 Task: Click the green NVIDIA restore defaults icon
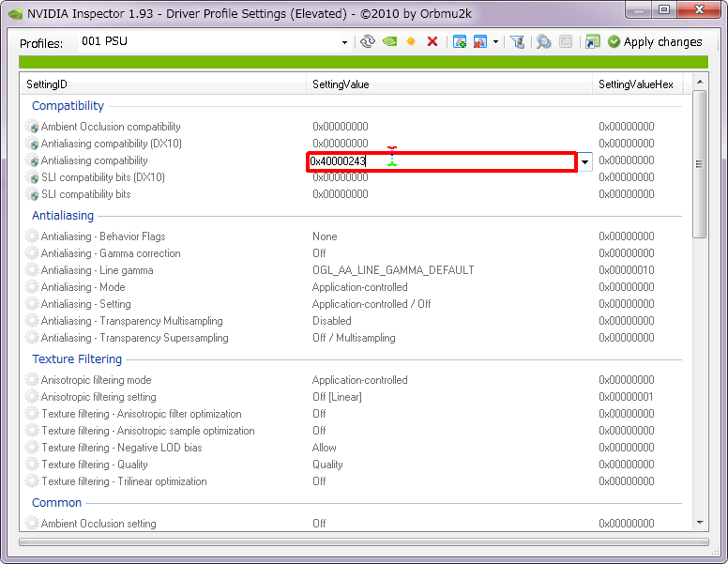(x=389, y=42)
